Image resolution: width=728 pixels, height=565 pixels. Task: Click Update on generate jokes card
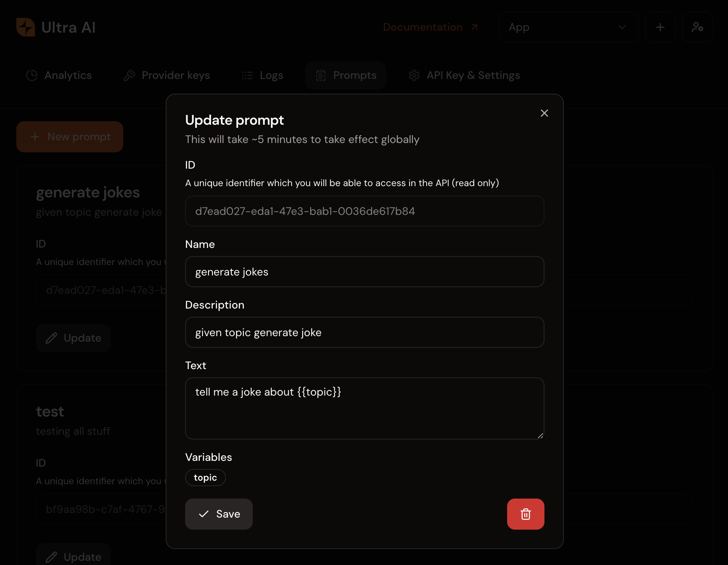tap(73, 338)
